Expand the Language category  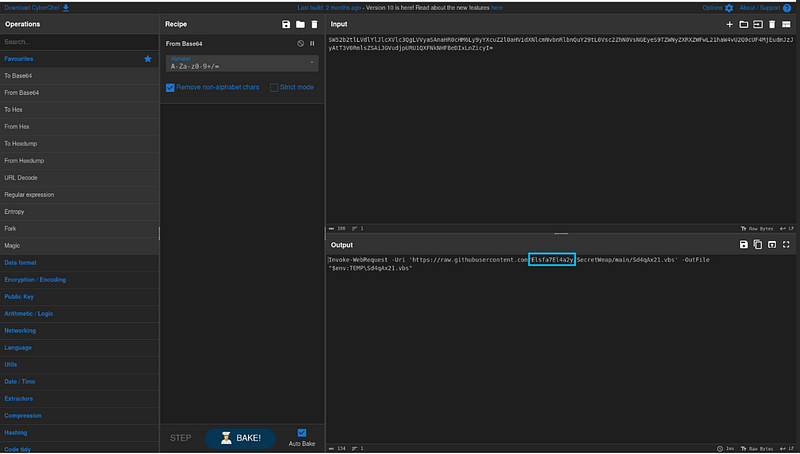[x=80, y=347]
